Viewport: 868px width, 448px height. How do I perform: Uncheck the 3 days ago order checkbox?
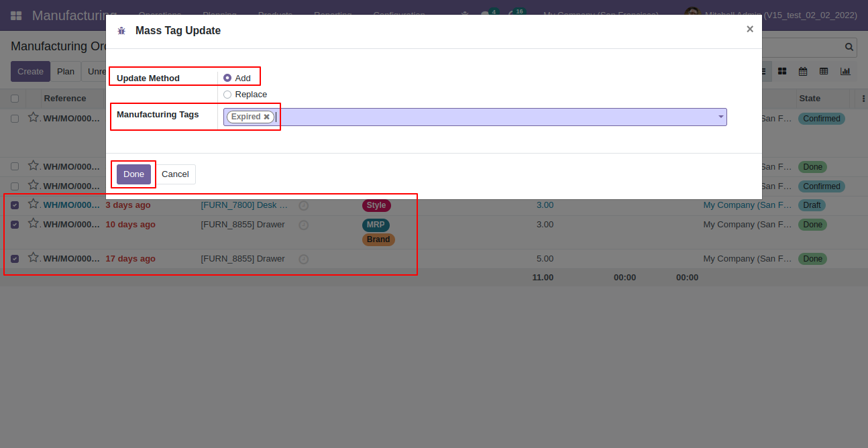15,205
